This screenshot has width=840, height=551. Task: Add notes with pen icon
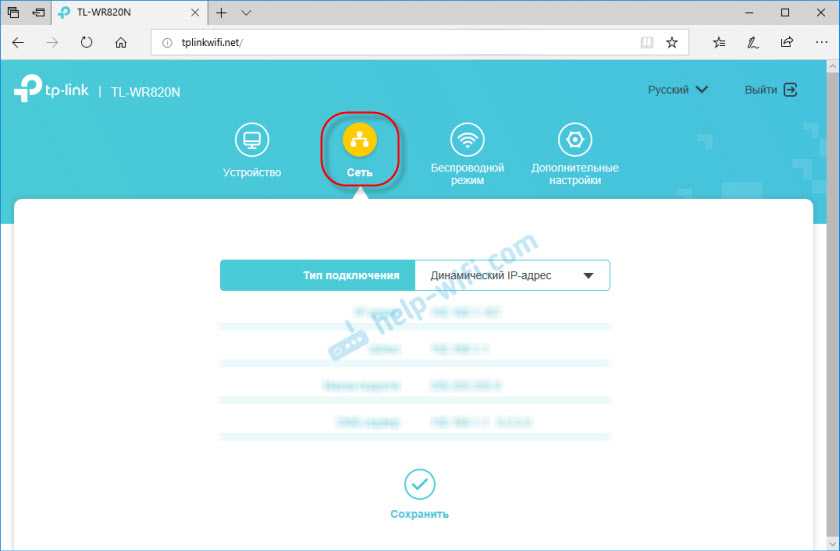[753, 42]
